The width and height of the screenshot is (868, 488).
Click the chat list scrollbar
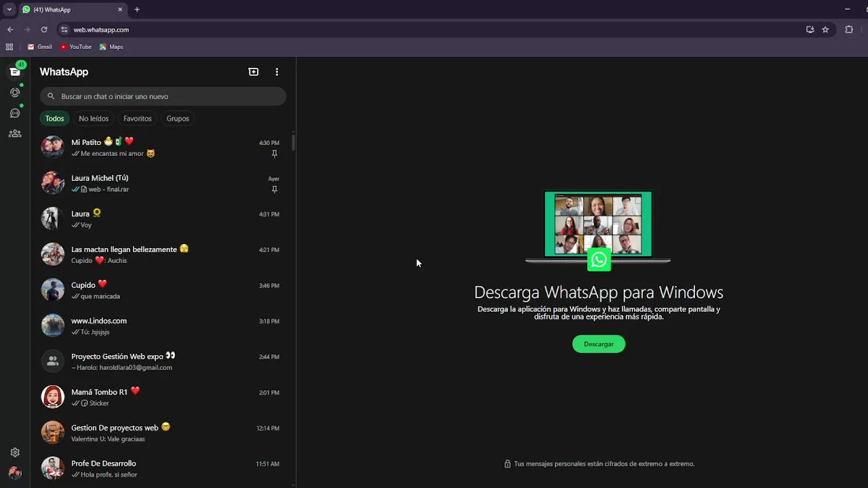coord(293,142)
